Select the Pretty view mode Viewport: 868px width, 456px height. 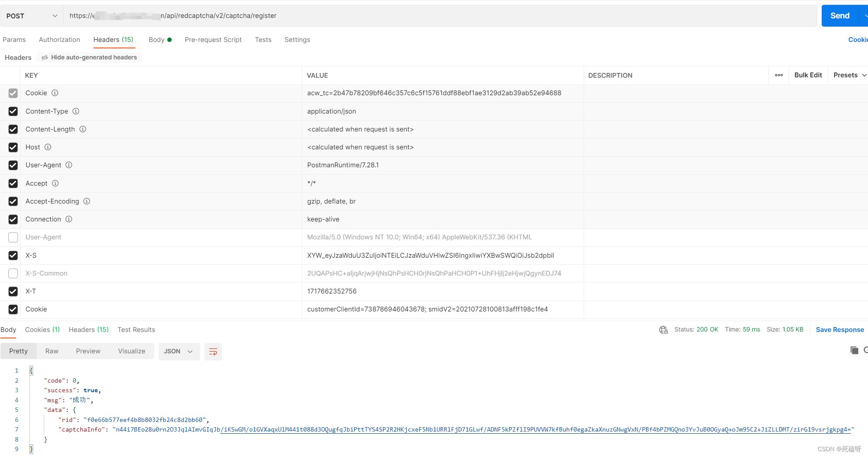(18, 351)
